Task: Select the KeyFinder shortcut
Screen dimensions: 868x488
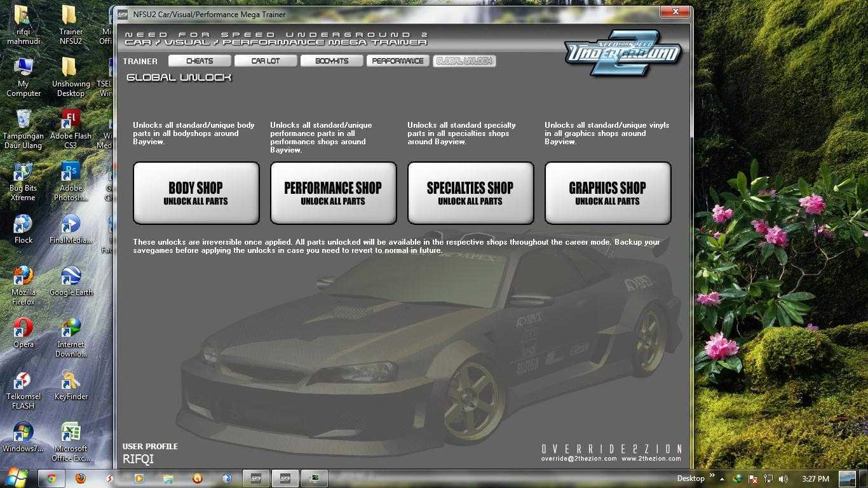Action: pos(71,386)
